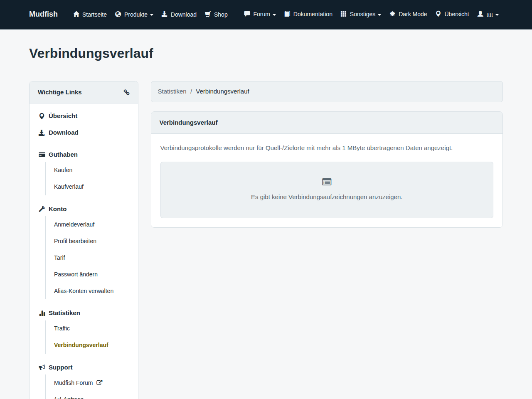Open Kaufverlauf in the sidebar
Viewport: 532px width, 399px height.
[x=69, y=187]
